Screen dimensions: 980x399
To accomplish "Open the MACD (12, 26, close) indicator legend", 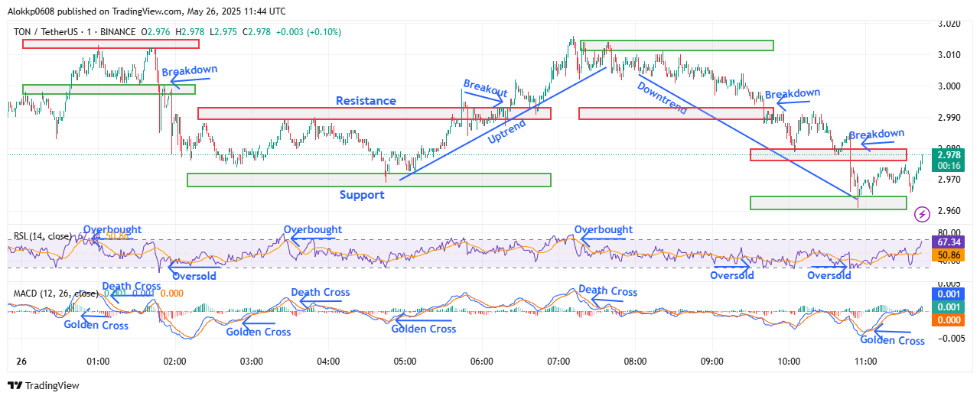I will pyautogui.click(x=56, y=294).
